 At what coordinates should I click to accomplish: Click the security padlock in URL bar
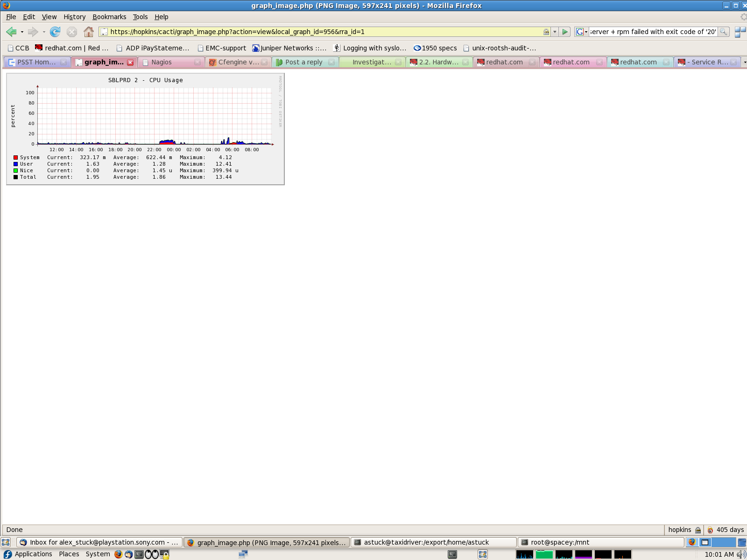[546, 32]
